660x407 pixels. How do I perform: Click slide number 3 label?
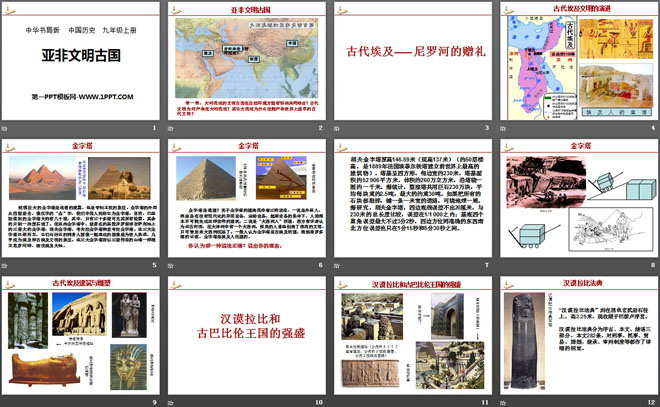(x=487, y=128)
